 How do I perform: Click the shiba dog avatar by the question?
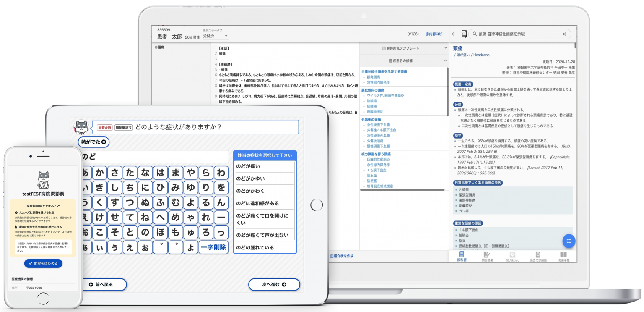[x=81, y=127]
